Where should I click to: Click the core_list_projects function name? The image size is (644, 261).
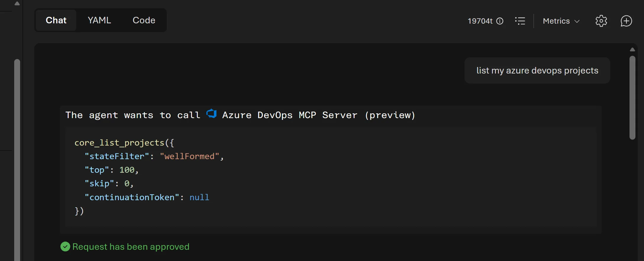pos(119,143)
